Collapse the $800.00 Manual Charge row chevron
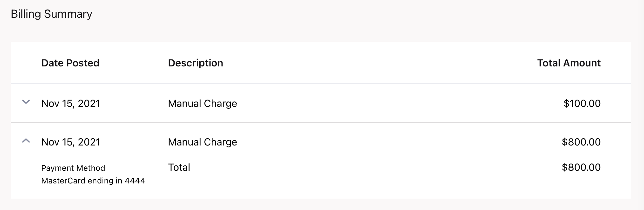 pos(26,141)
